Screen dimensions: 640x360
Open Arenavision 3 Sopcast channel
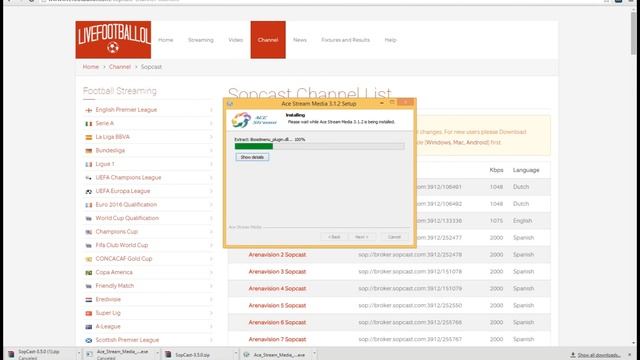277,271
